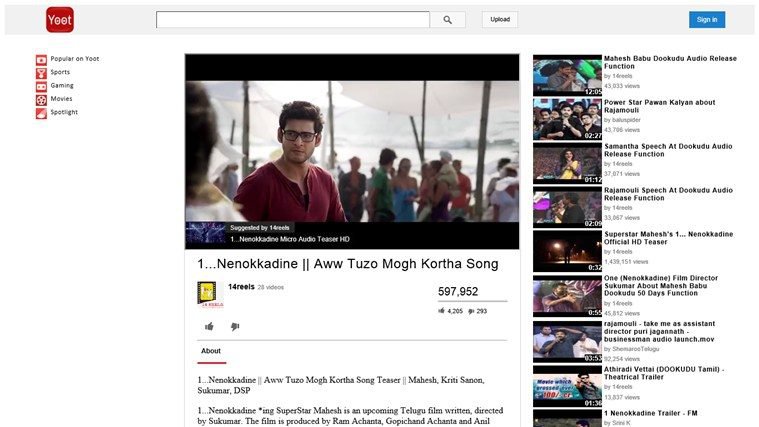Open Rajamouli Speech At Dookudu thumbnail
This screenshot has height=427, width=759.
point(567,207)
